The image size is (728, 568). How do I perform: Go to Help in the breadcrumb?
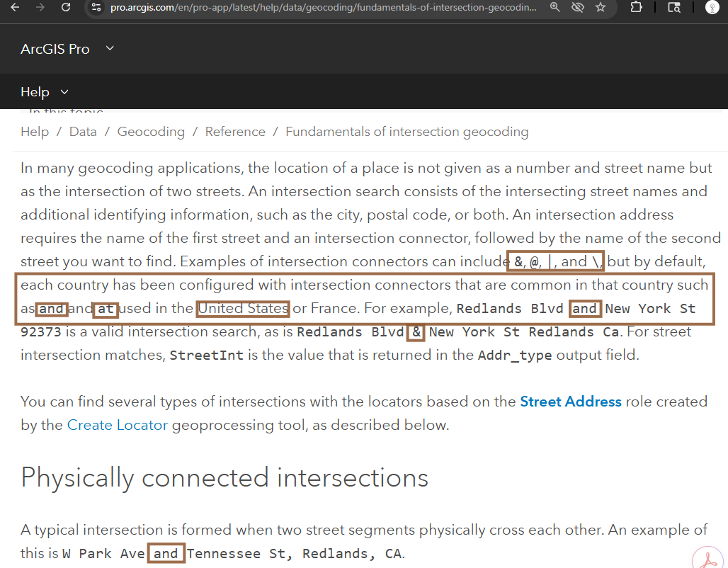coord(35,132)
